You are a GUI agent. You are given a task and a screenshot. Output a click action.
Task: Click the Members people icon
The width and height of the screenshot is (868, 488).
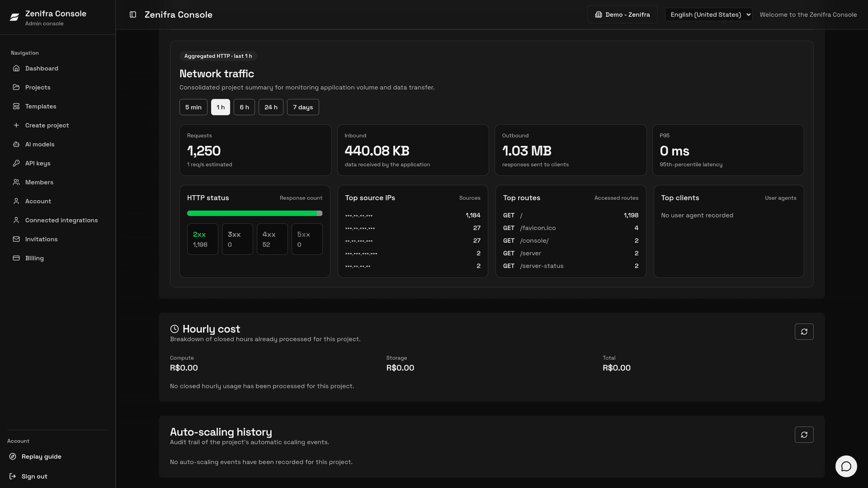tap(16, 182)
